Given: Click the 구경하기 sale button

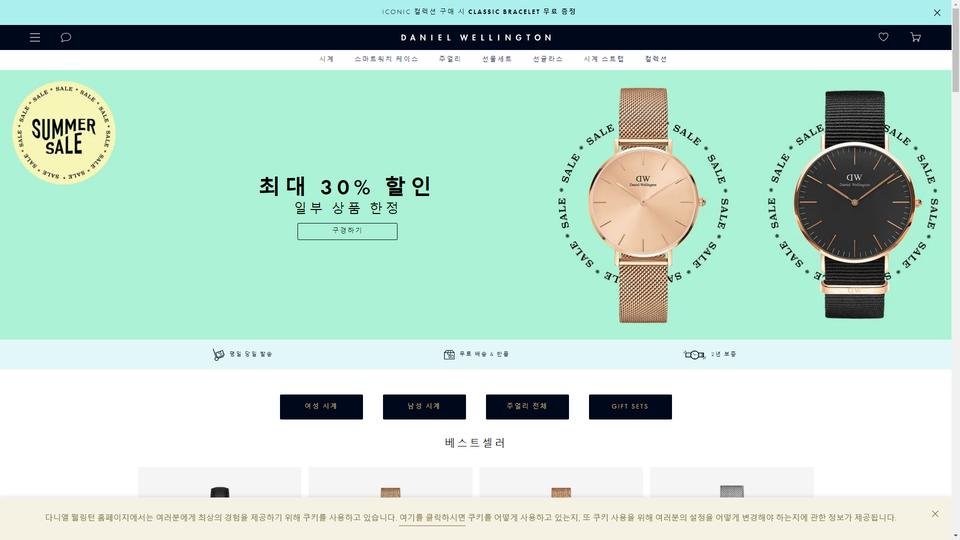Looking at the screenshot, I should tap(347, 231).
